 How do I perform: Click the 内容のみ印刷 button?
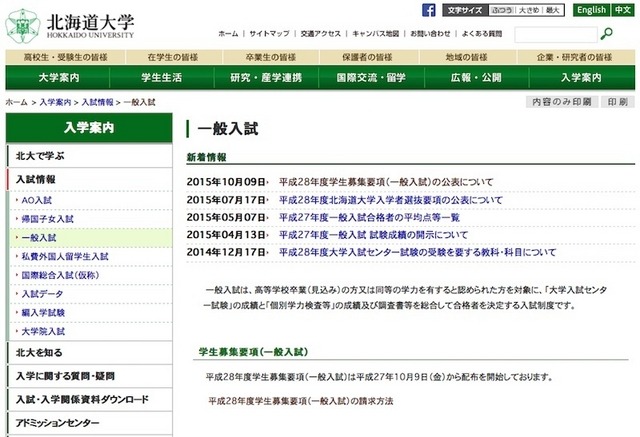(562, 102)
